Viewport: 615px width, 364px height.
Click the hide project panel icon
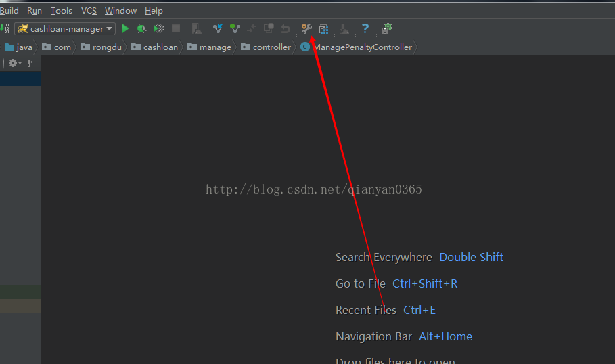(31, 63)
